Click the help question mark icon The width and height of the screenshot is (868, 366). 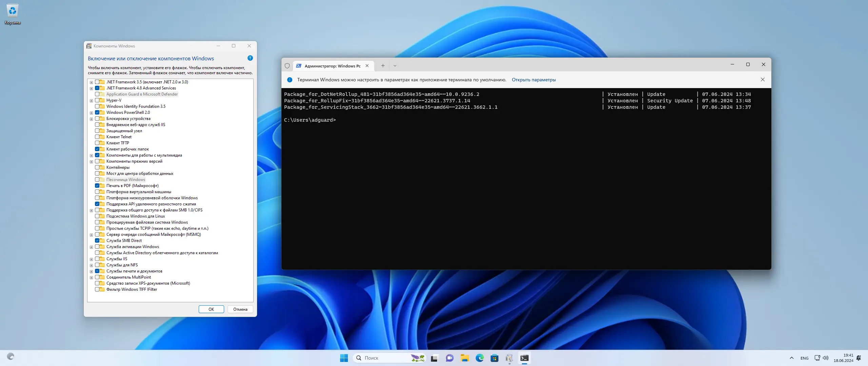(x=250, y=58)
